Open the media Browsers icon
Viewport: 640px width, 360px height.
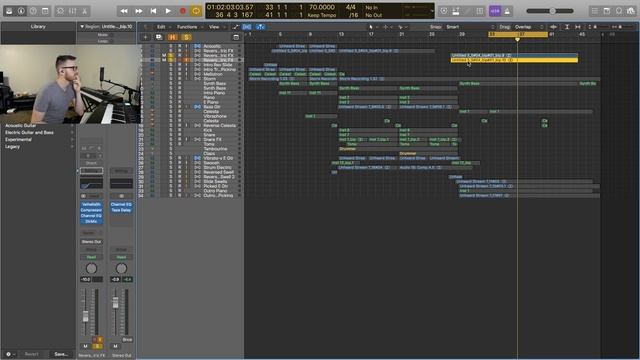point(631,11)
